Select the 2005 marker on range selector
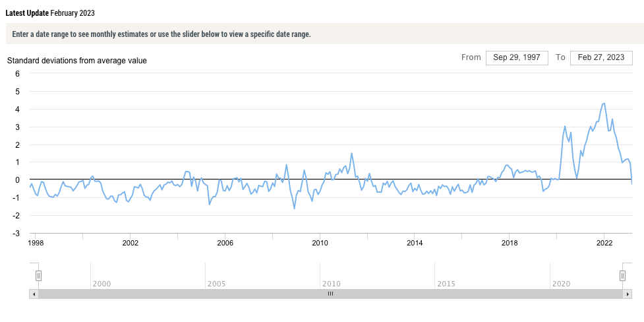This screenshot has height=322, width=644. pos(216,284)
